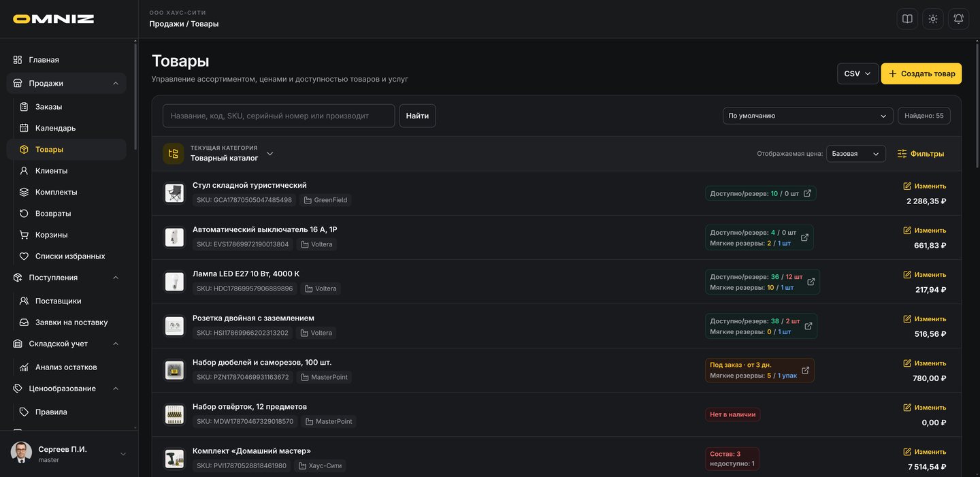
Task: Click the OMNIZ logo
Action: (x=54, y=19)
